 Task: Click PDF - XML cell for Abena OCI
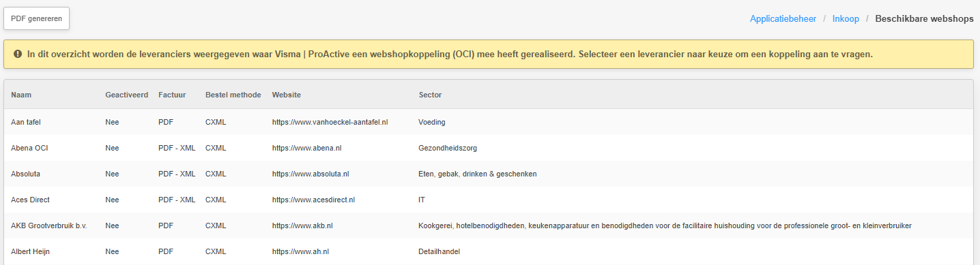(x=177, y=148)
